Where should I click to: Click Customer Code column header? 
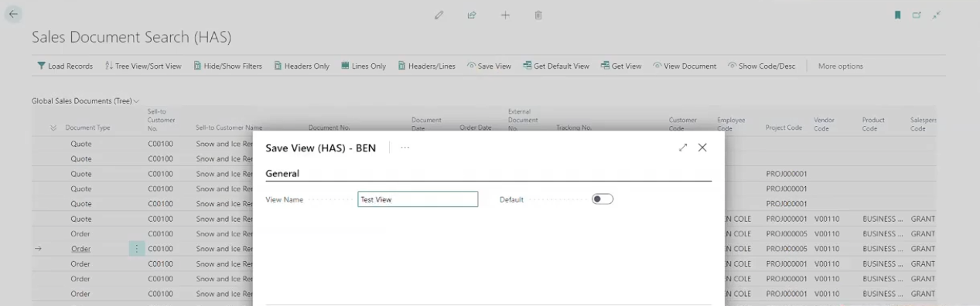[x=683, y=124]
